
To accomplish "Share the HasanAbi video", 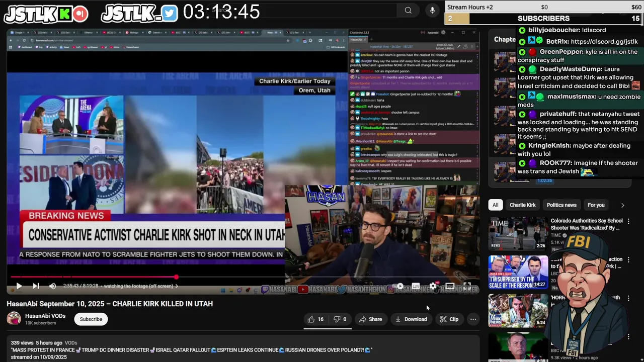I will pos(370,319).
